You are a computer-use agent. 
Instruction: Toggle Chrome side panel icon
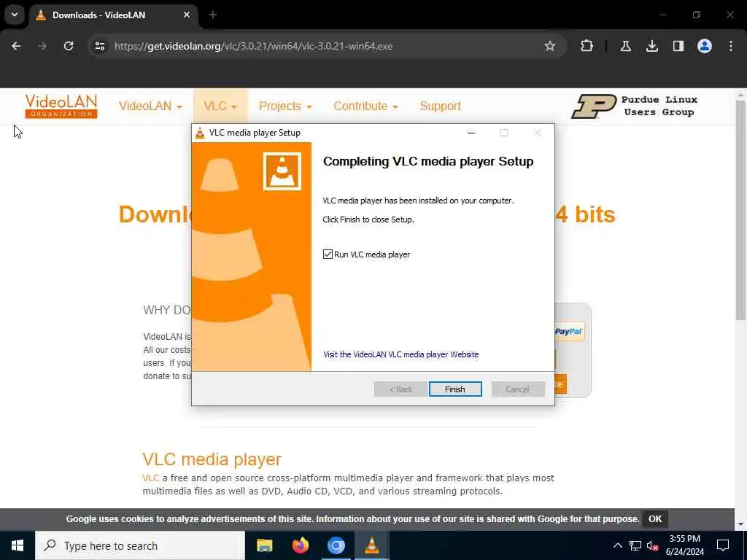pos(678,46)
